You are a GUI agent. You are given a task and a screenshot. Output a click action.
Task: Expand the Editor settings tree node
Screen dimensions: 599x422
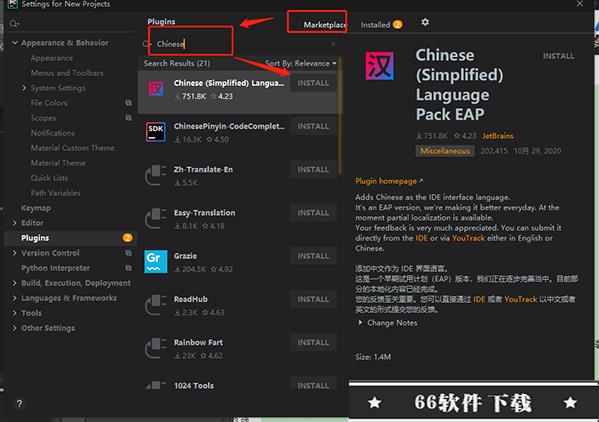coord(15,223)
